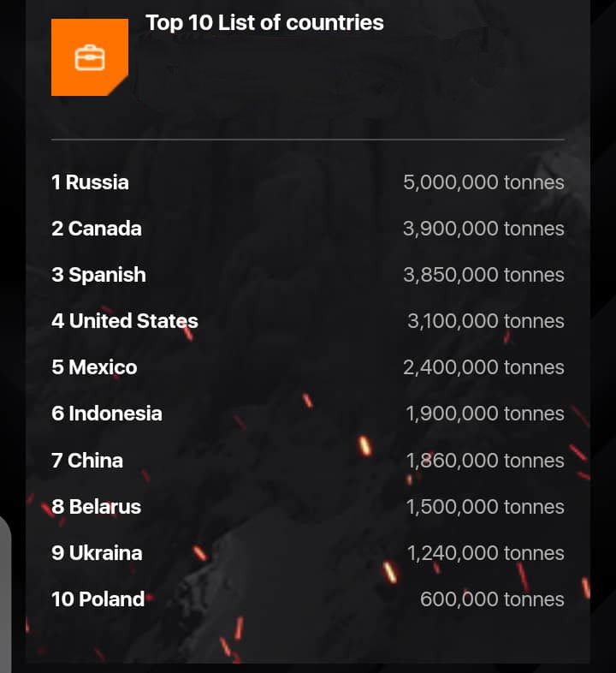Click the 600,000 tonnes value
This screenshot has height=673, width=616.
click(x=492, y=599)
